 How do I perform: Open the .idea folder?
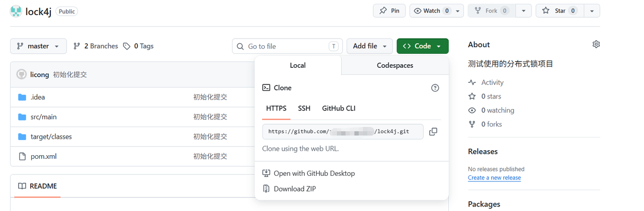point(38,97)
